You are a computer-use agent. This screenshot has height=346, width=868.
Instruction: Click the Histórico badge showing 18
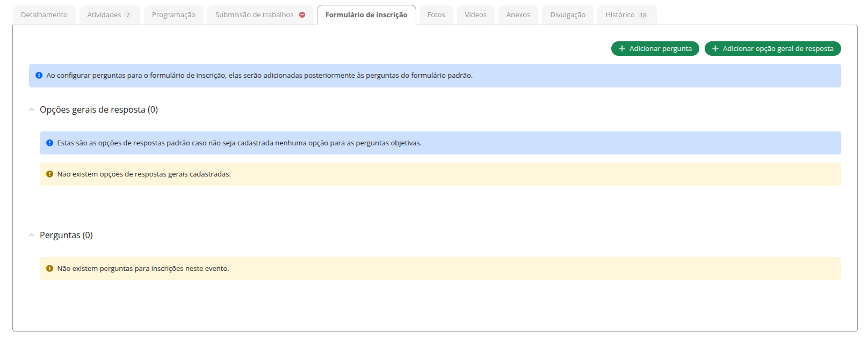click(x=643, y=15)
